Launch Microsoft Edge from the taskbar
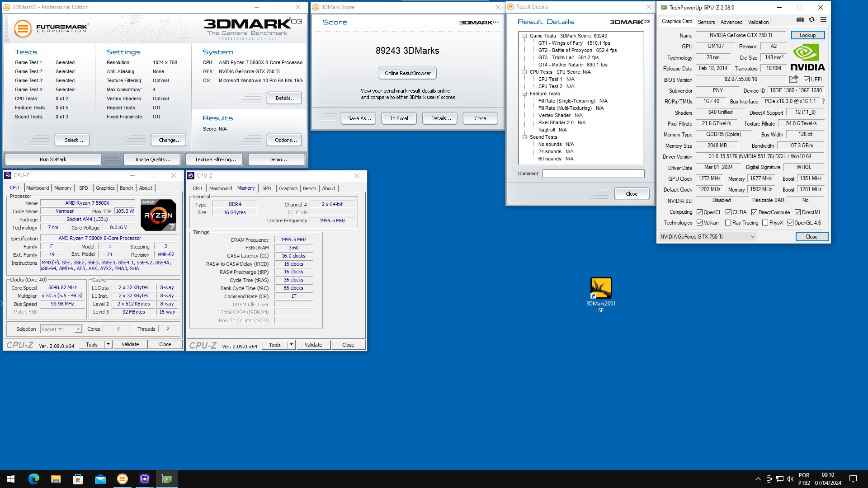The image size is (868, 488). [x=33, y=479]
